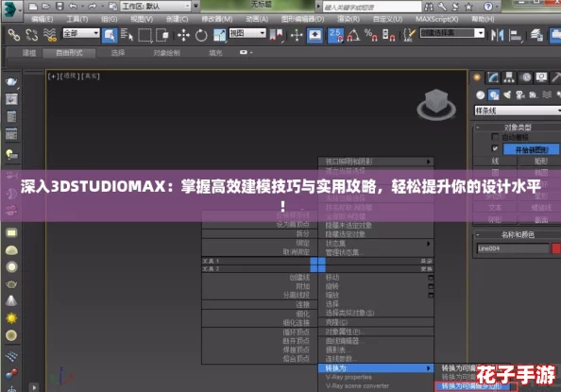
Task: Switch to the Motion command panel tab
Action: (x=525, y=77)
